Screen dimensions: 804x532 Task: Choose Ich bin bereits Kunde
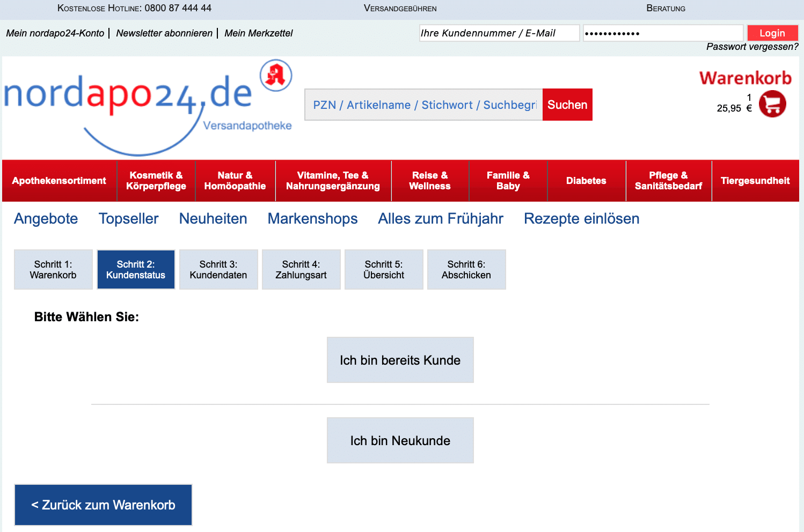click(400, 360)
